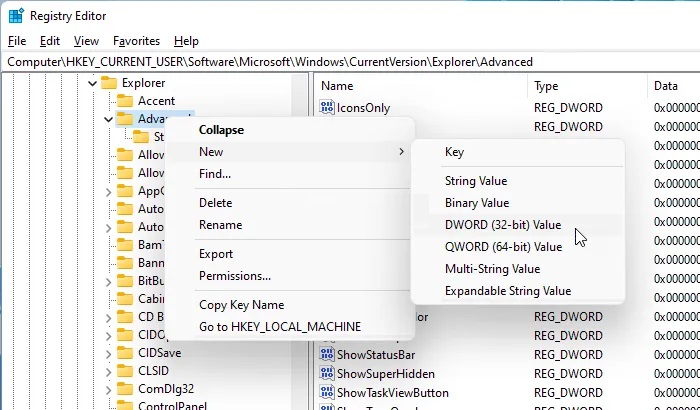Select the ComDlg32 key
This screenshot has width=700, height=410.
pos(166,389)
